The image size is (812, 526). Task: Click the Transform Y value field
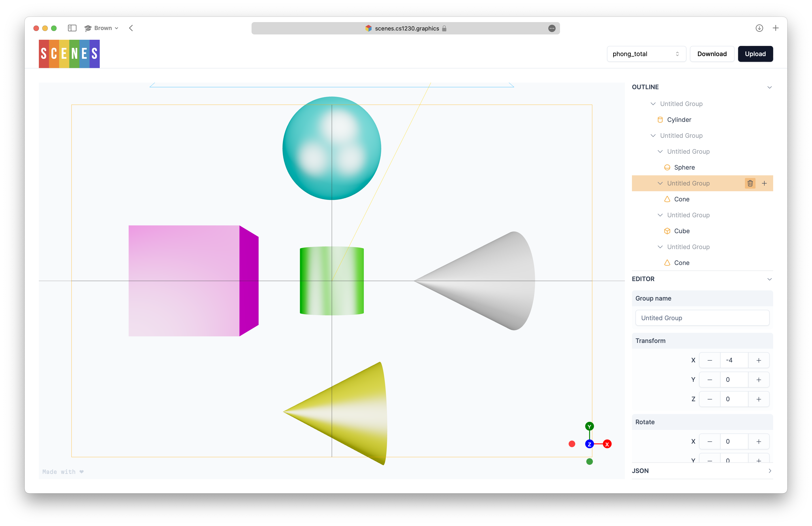[734, 380]
